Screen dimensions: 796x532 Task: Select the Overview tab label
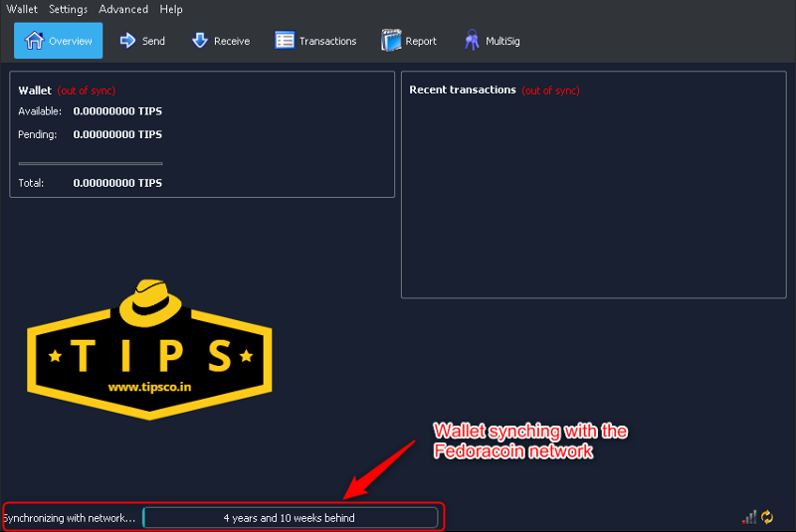tap(71, 41)
